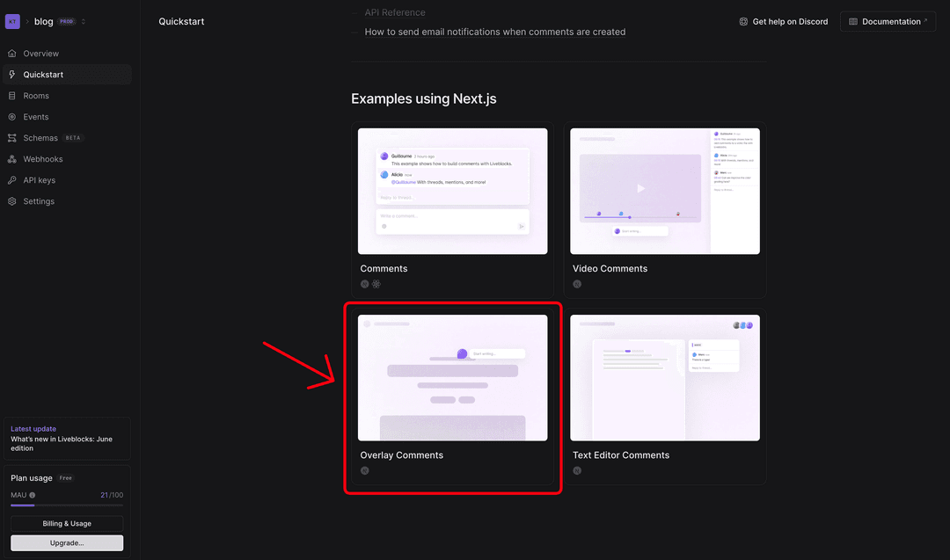Click Next.js icon under Text Editor Comments
950x560 pixels.
click(577, 470)
